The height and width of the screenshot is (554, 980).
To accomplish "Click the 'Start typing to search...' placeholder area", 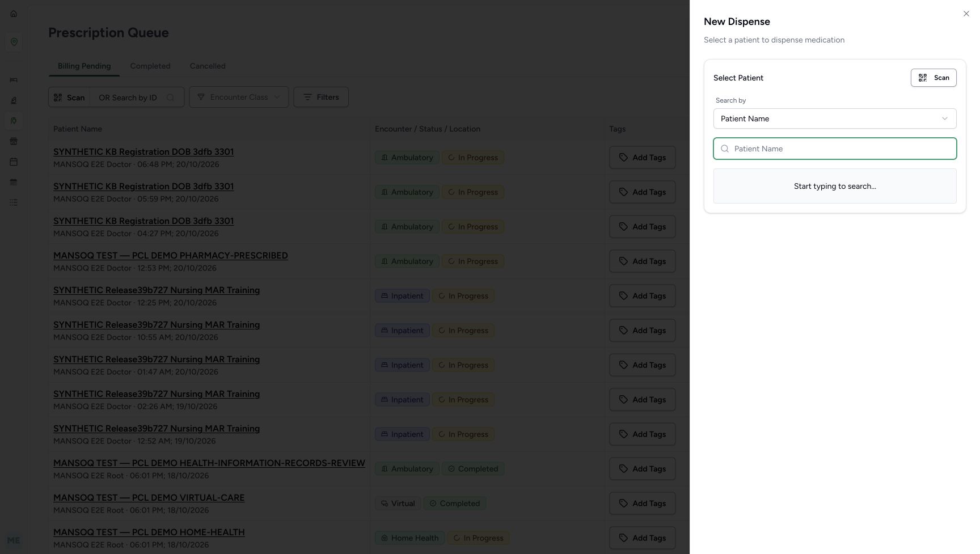I will (834, 186).
